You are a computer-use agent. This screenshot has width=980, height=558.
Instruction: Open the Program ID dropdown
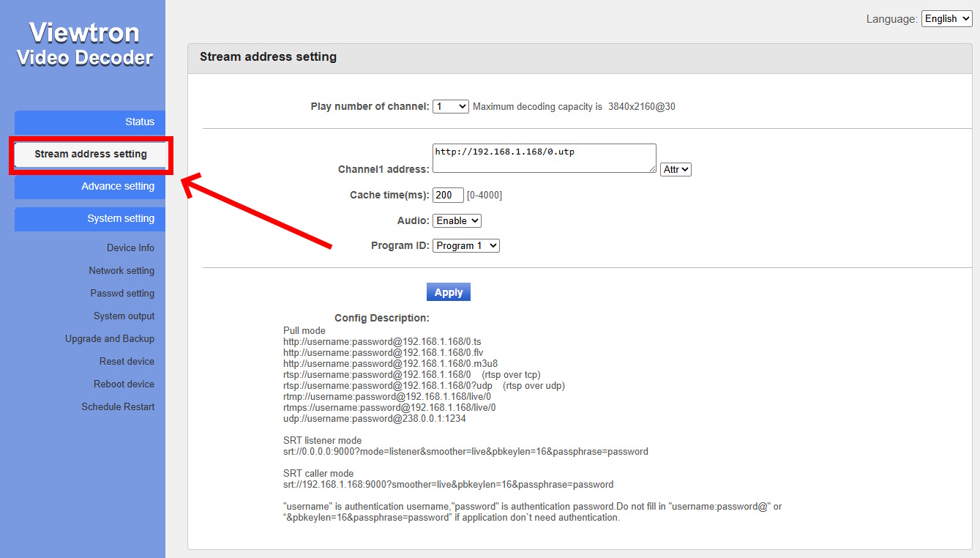pos(465,245)
